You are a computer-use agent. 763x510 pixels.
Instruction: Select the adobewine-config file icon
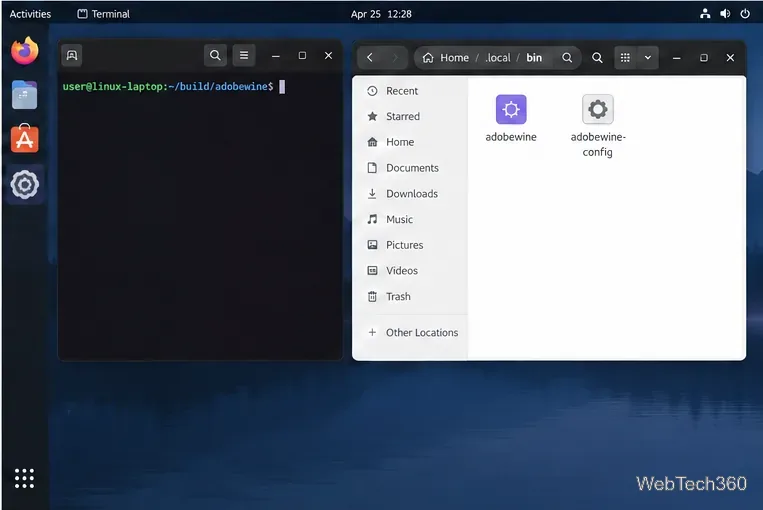598,109
